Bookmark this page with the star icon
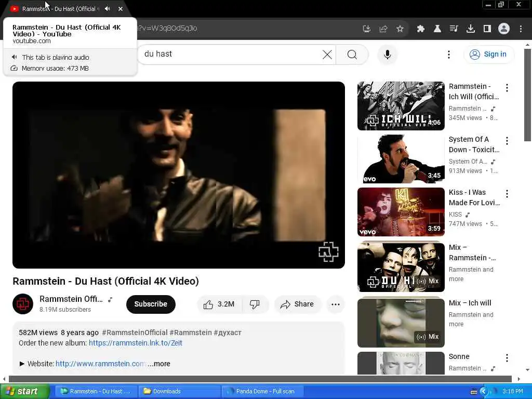 400,29
